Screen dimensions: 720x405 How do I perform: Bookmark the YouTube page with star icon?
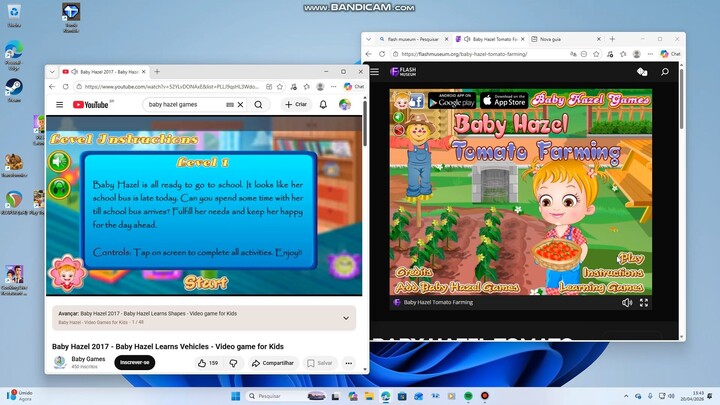(x=280, y=86)
